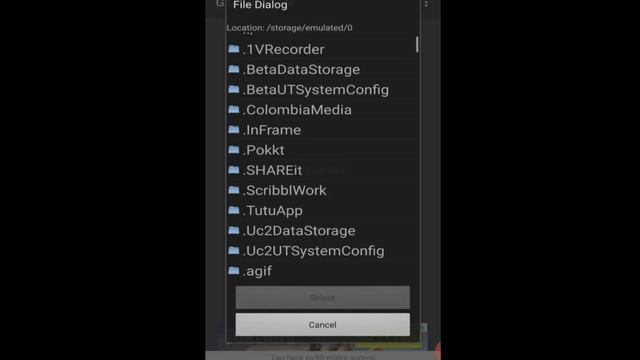This screenshot has height=360, width=640.
Task: Open the .InFrame folder entry
Action: pos(322,130)
